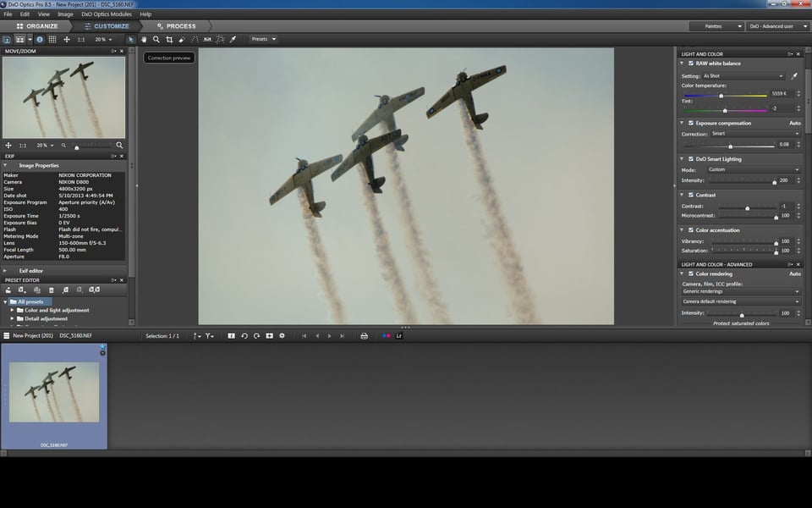This screenshot has height=508, width=812.
Task: Open the filmstrip filter funnel menu
Action: point(209,336)
